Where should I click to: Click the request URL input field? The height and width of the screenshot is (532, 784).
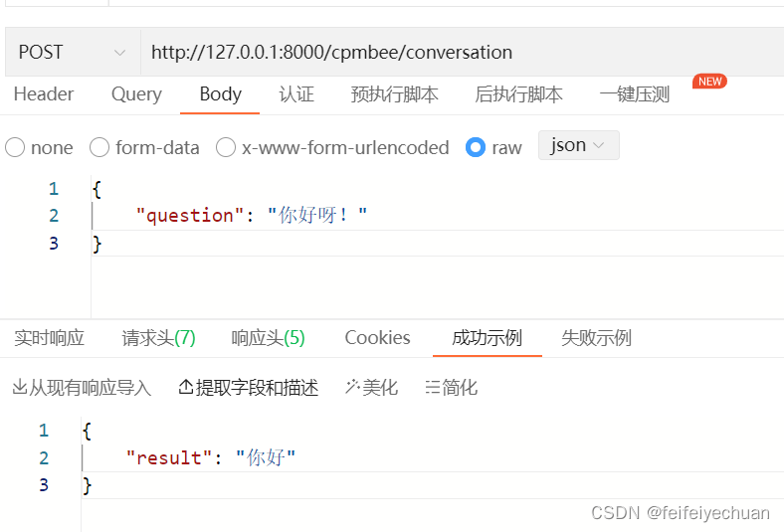462,52
